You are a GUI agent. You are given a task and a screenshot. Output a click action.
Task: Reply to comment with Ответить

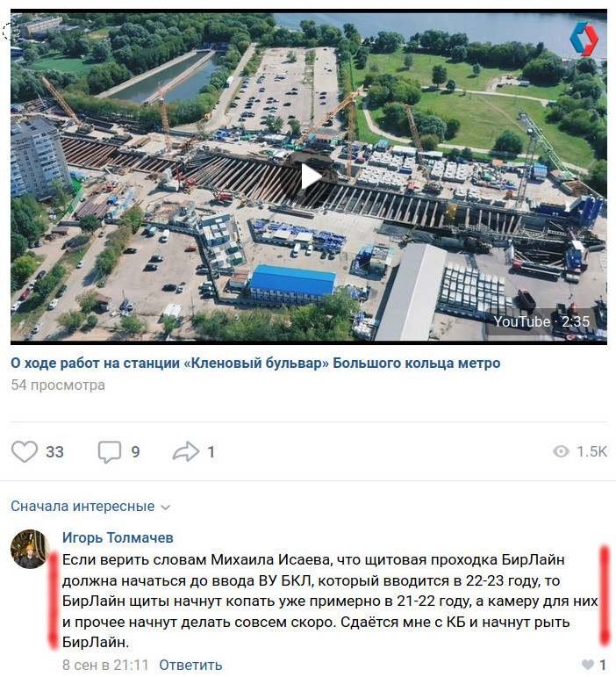190,665
